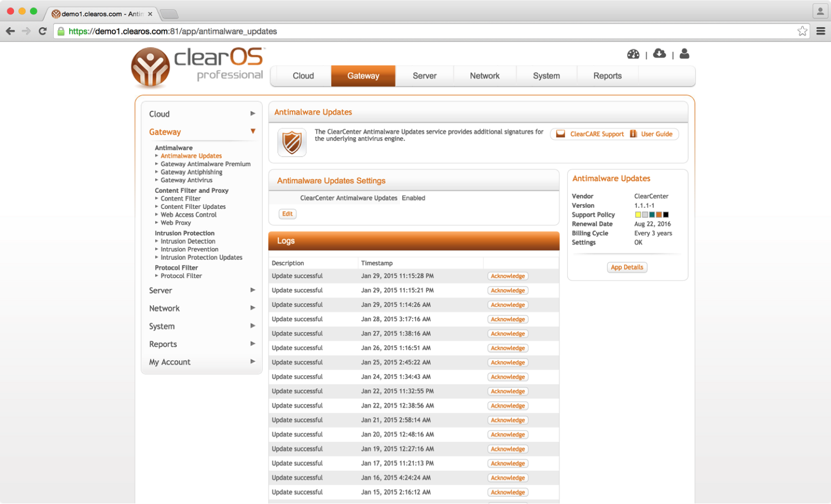Acknowledge the Jan 15 2:16:12 AM log

click(507, 492)
